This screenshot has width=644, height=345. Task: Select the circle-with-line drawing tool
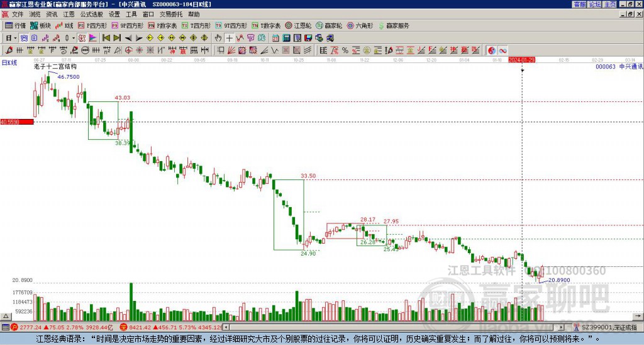(x=85, y=50)
